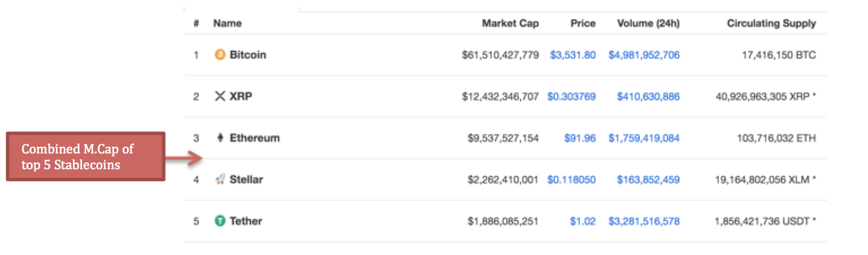Click Ethereum volume $1,759,419,084

(x=644, y=138)
